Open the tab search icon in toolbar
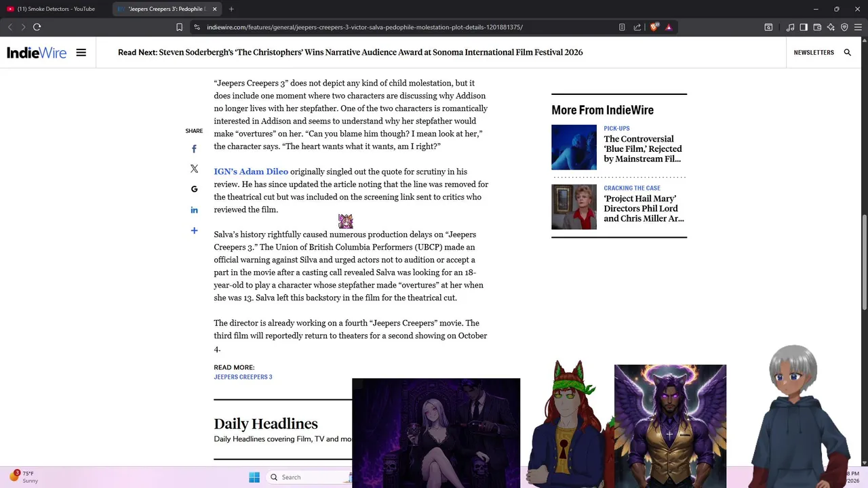This screenshot has width=868, height=488. pyautogui.click(x=768, y=27)
